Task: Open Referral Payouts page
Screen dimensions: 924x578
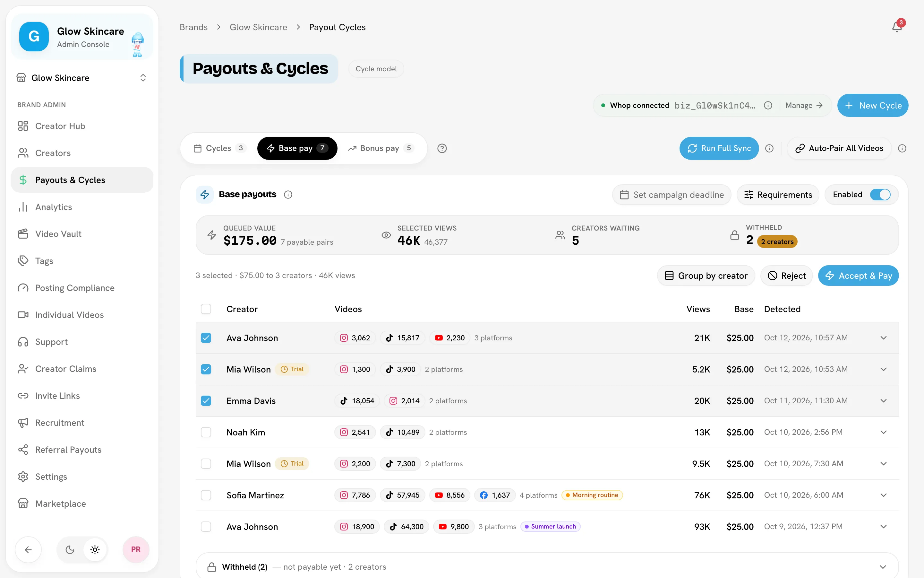Action: [x=82, y=450]
